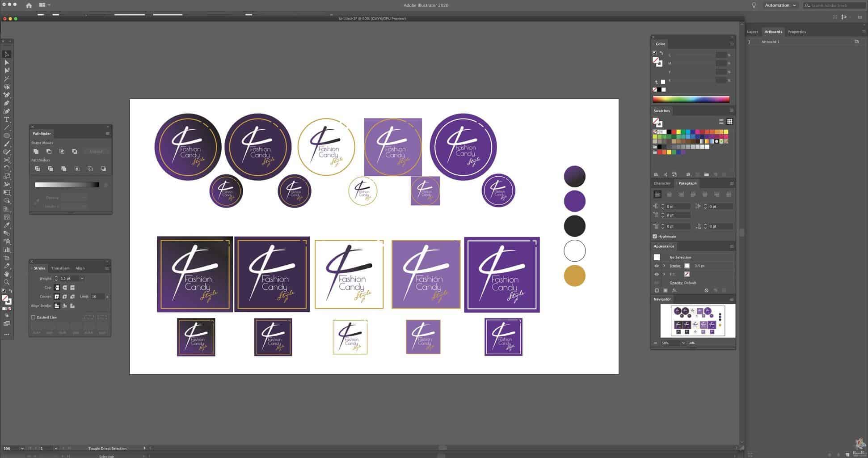Select the Direct Selection tool

point(7,63)
